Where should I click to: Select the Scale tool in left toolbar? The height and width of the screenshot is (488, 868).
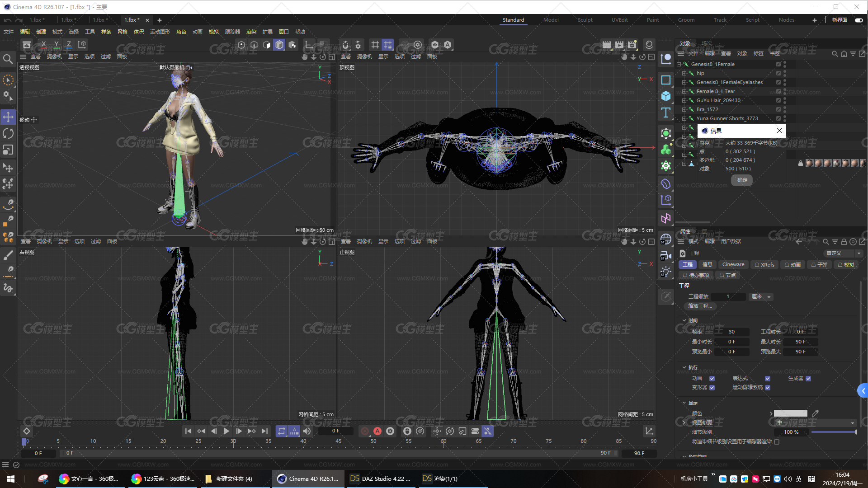[x=8, y=150]
